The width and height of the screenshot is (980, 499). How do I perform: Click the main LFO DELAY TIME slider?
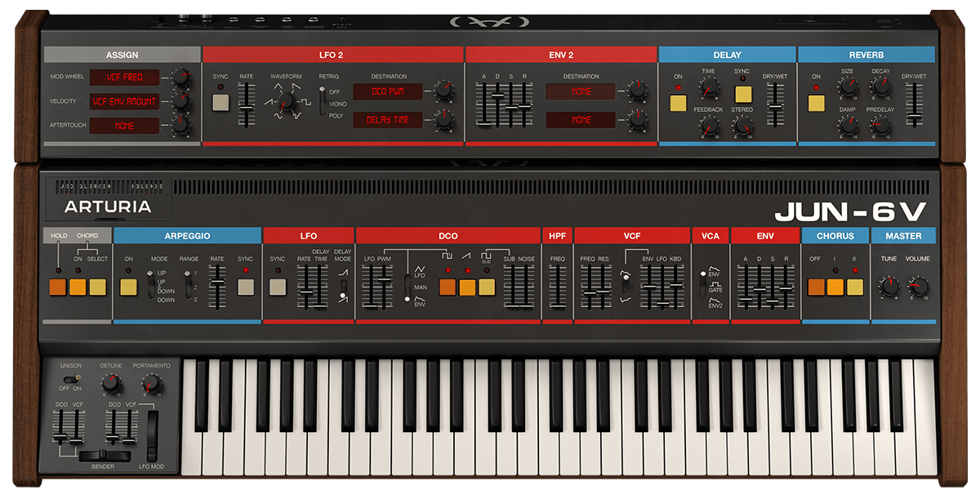(319, 287)
